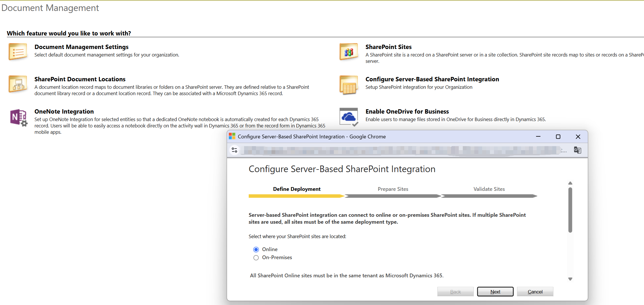Open site information icon in address bar
Image resolution: width=644 pixels, height=305 pixels.
[x=235, y=150]
